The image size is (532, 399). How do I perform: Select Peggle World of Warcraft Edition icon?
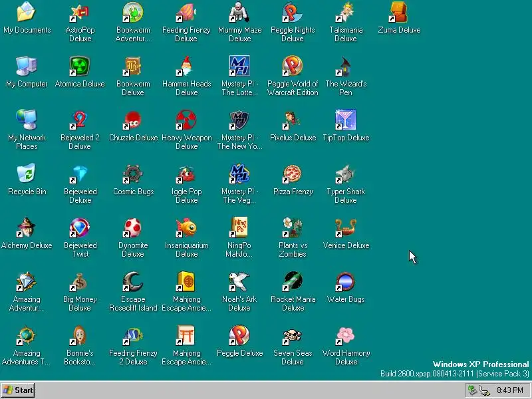tap(293, 66)
